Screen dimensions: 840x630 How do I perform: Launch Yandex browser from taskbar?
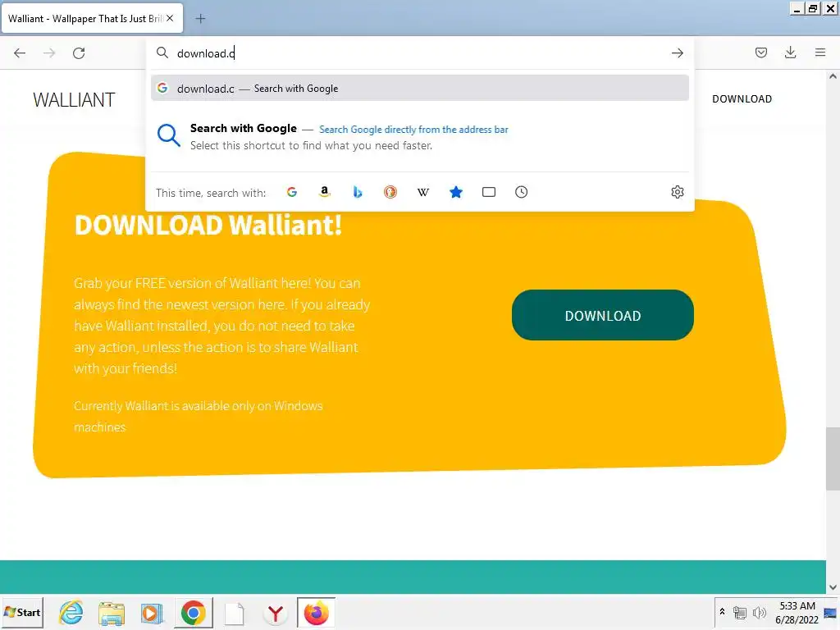coord(276,613)
